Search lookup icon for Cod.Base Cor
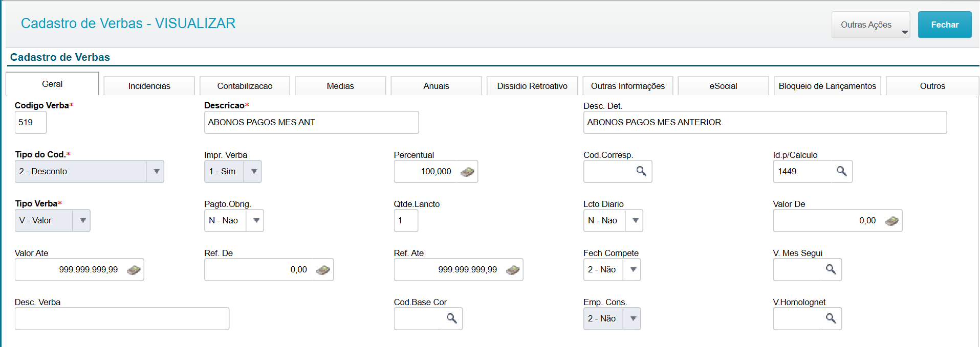Image resolution: width=980 pixels, height=347 pixels. click(451, 318)
